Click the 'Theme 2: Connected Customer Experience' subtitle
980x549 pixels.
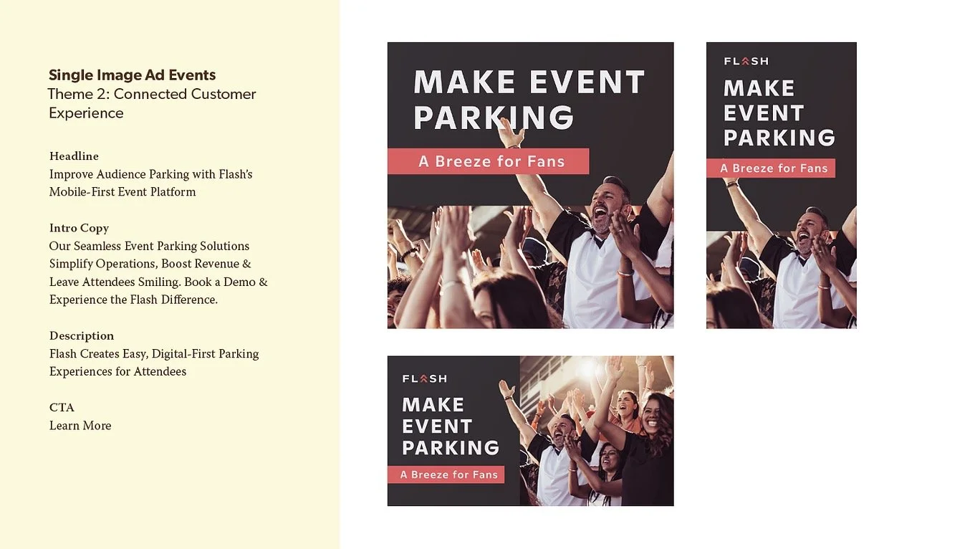[152, 103]
